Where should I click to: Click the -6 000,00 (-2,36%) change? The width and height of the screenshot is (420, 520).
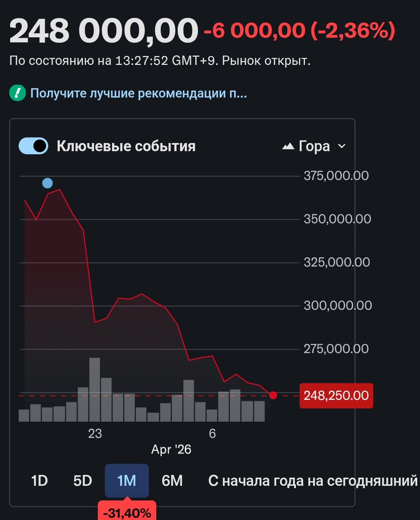coord(299,31)
